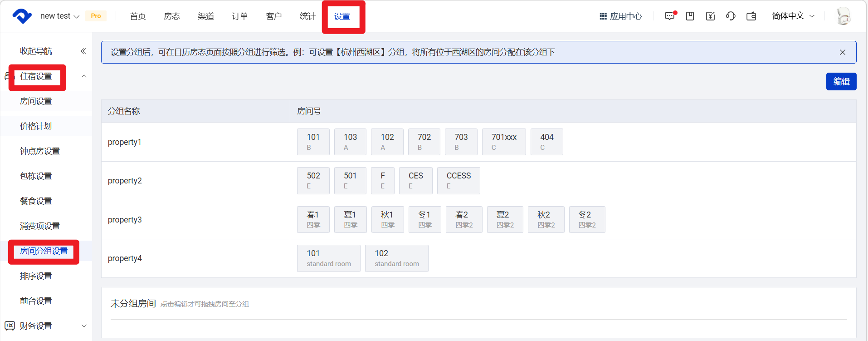Click the blue logo in top left

click(x=22, y=16)
